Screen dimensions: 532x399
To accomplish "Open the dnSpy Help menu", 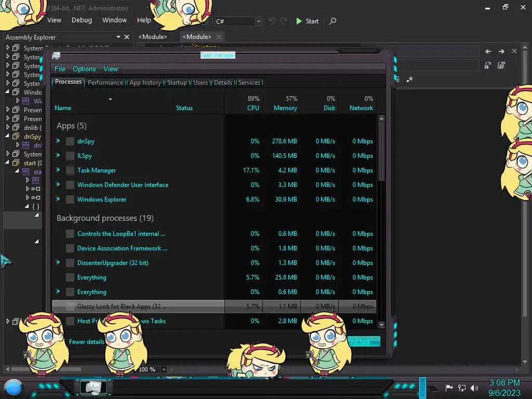I will pyautogui.click(x=144, y=20).
